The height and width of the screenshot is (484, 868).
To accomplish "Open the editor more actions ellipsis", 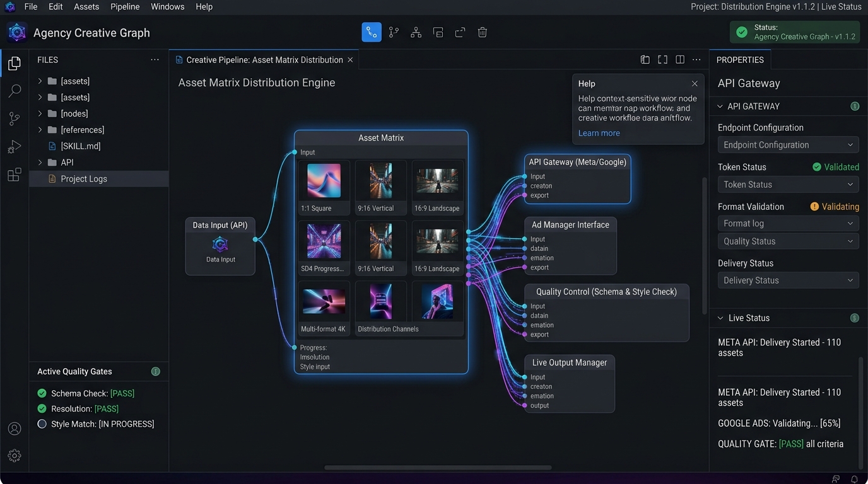I will coord(696,60).
